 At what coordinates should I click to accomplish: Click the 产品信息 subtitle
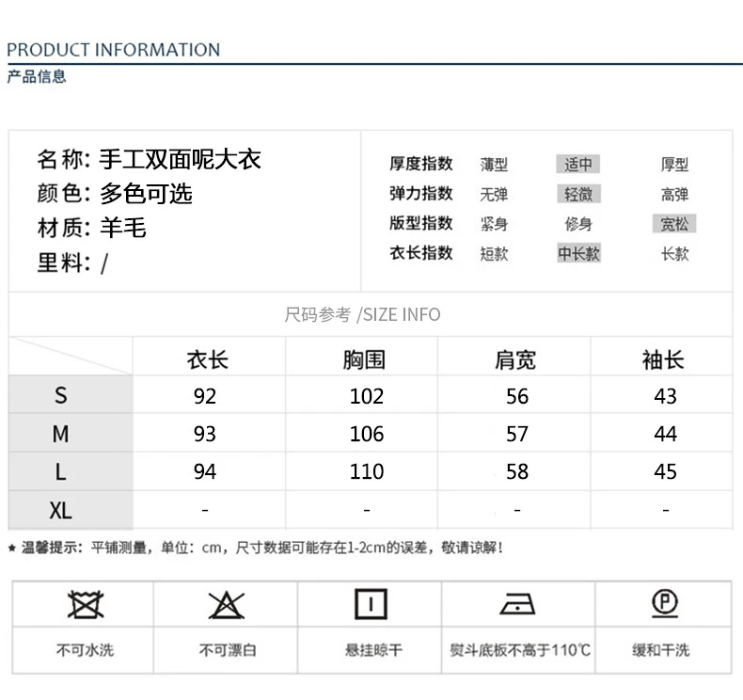pos(37,76)
